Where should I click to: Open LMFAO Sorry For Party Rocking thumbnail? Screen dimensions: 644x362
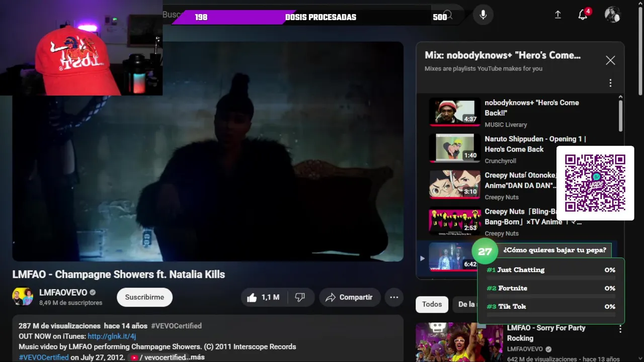click(459, 342)
